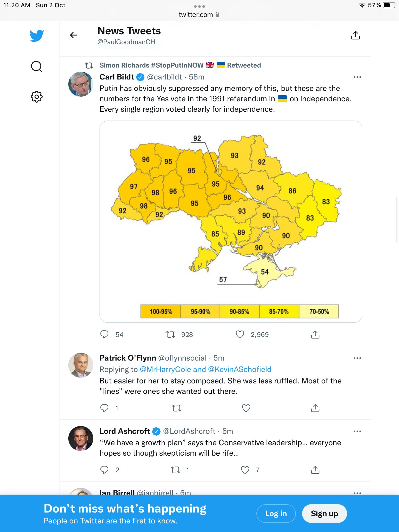The width and height of the screenshot is (399, 532).
Task: Open more options on Carl Bildt's tweet
Action: click(x=357, y=77)
